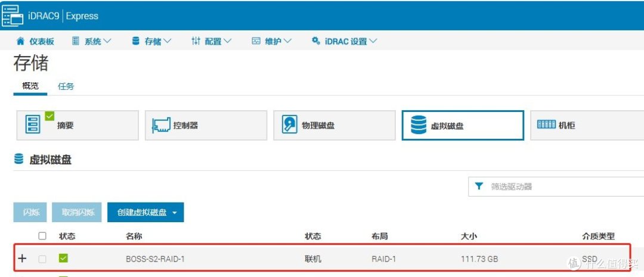Viewport: 644px width, 277px height.
Task: Select the 虚拟磁盘 tile
Action: (x=463, y=125)
